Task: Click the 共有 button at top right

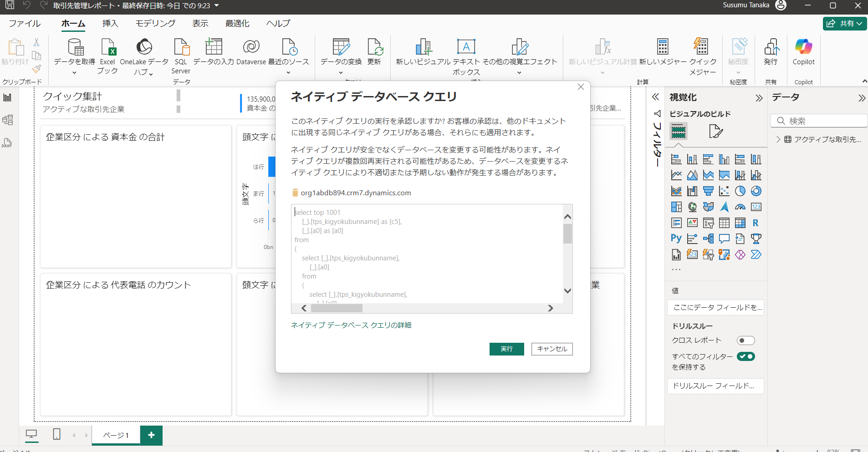Action: 845,24
